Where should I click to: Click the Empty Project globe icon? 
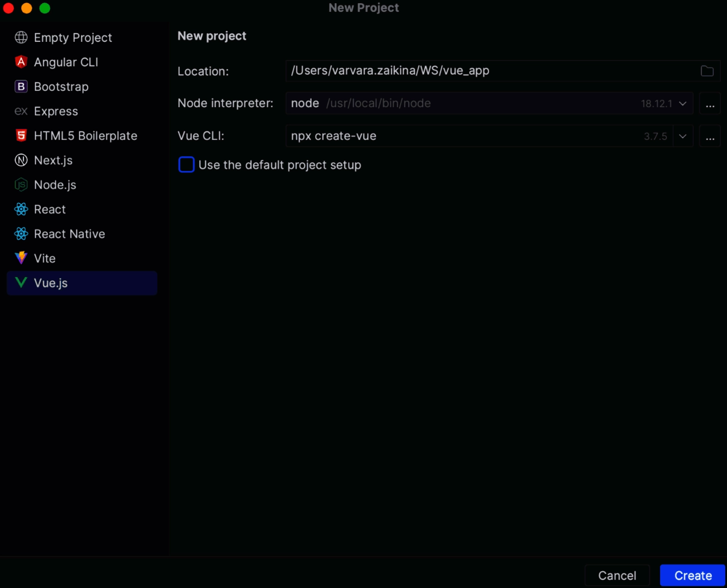coord(21,37)
